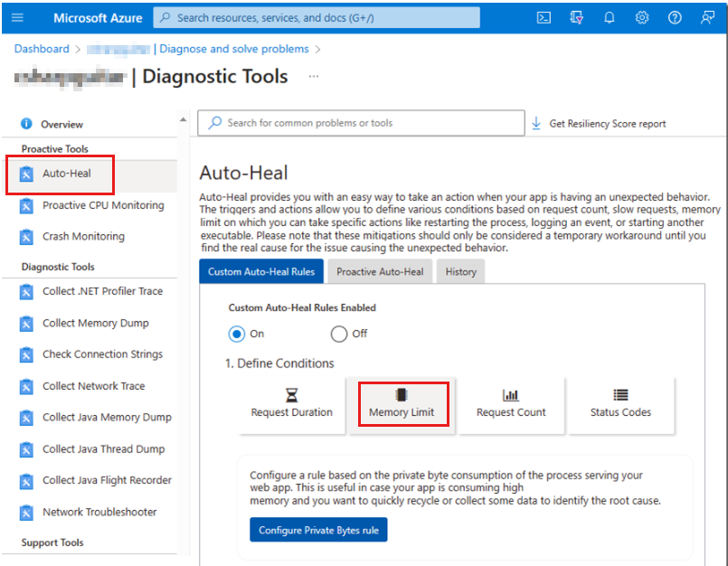The width and height of the screenshot is (728, 566).
Task: Click Configure Private Bytes rule
Action: (317, 531)
